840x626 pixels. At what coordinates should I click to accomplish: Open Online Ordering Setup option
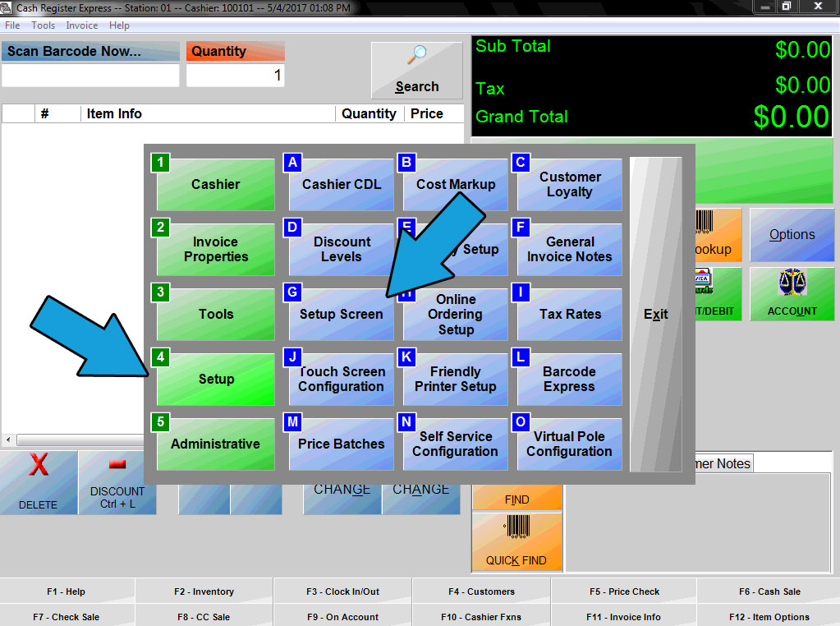(x=456, y=316)
